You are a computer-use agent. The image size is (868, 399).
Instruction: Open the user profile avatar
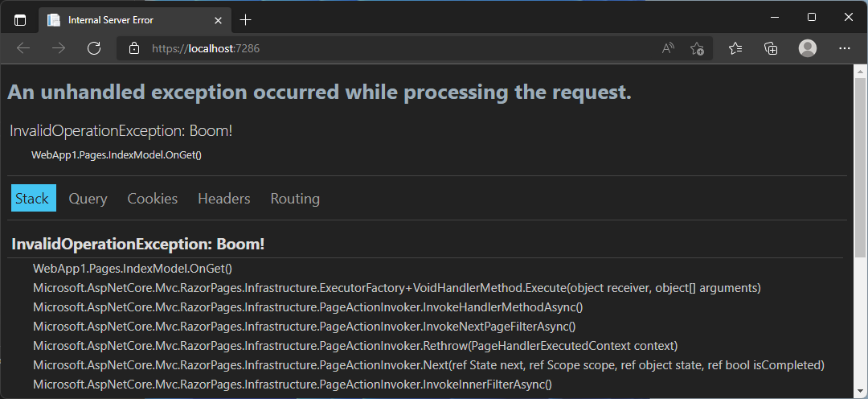808,48
